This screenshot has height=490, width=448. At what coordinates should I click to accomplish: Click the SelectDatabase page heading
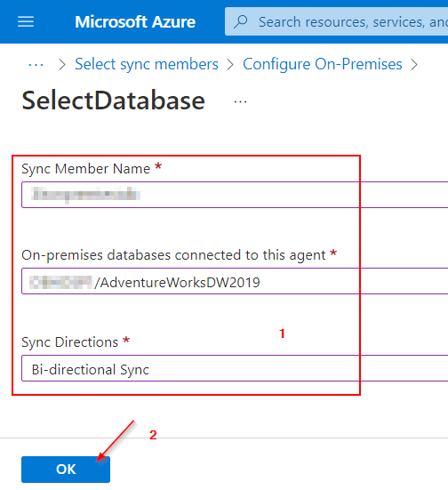114,100
